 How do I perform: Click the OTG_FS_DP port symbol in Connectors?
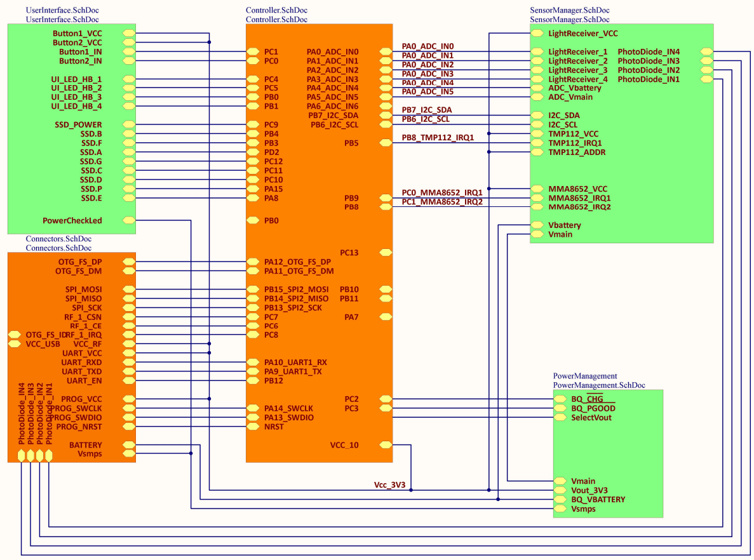(129, 262)
